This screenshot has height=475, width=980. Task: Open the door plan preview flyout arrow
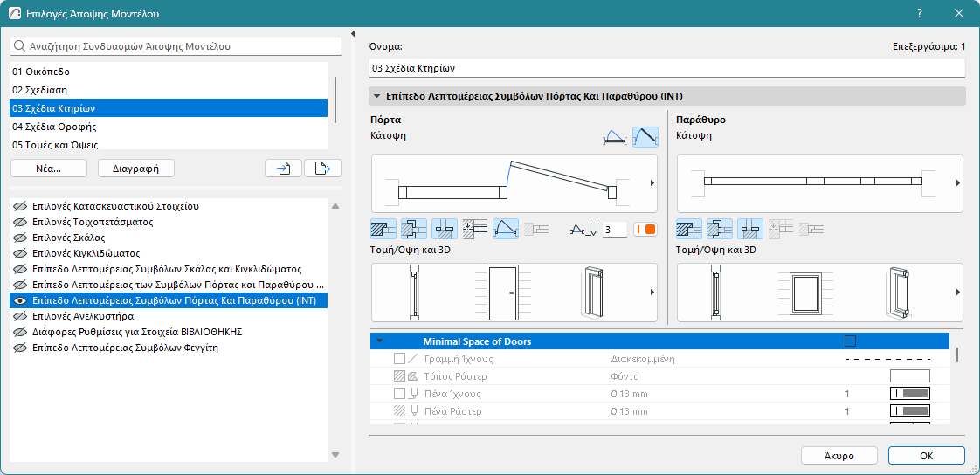652,183
